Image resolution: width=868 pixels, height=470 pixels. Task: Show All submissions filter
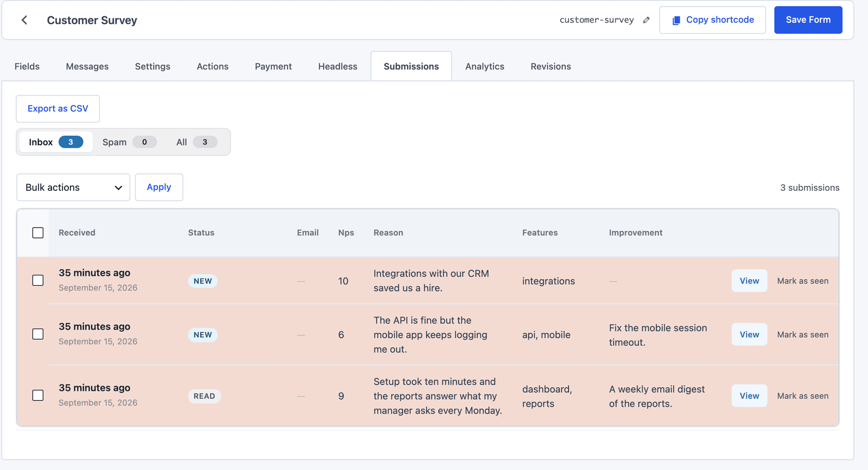[x=196, y=142]
